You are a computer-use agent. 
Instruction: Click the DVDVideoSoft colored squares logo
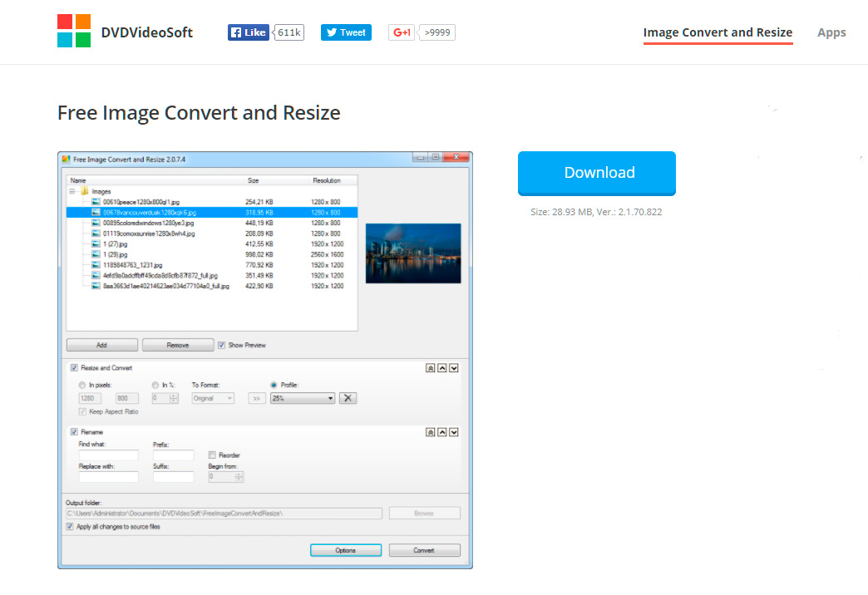click(74, 32)
